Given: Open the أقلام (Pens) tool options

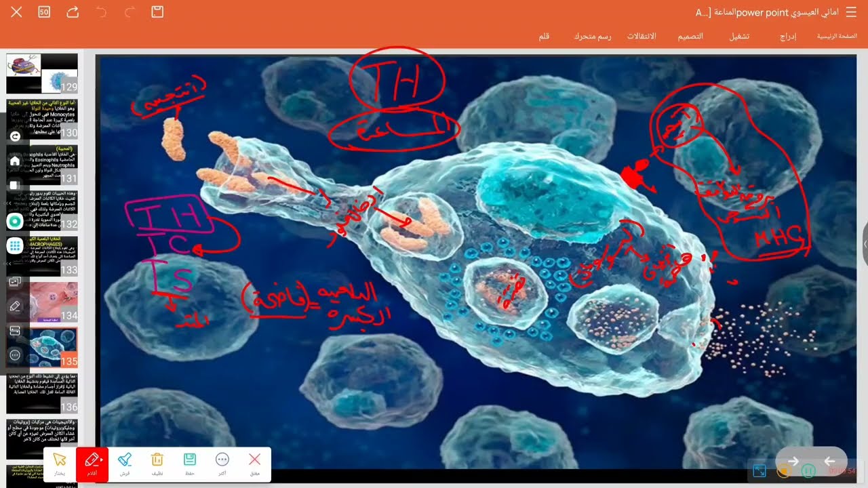Looking at the screenshot, I should tap(92, 464).
